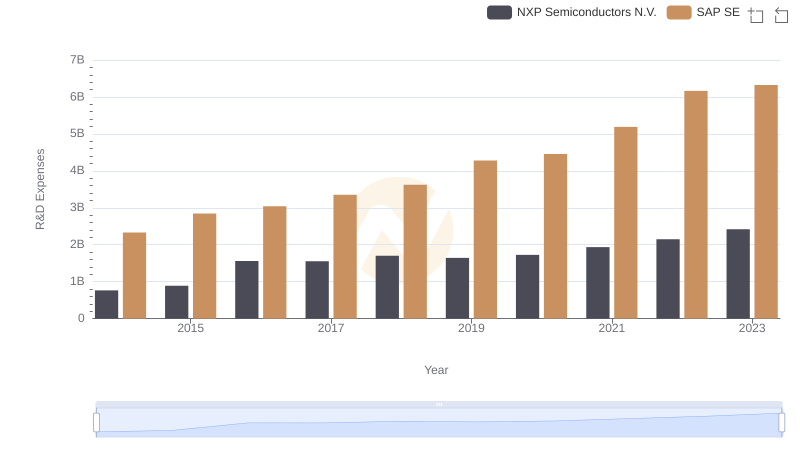Select the SAP SE 2014 bar
This screenshot has height=461, width=800.
coord(134,275)
